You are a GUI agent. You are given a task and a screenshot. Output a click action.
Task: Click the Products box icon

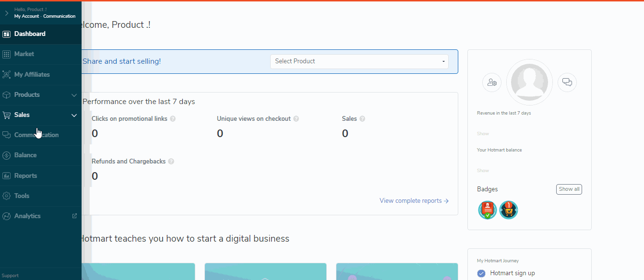click(6, 95)
